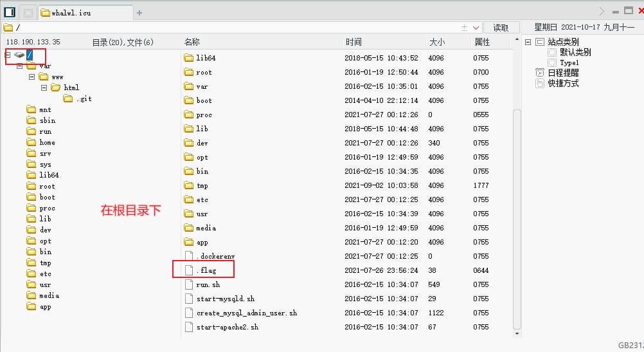
Task: Click the dev folder icon in tree
Action: click(31, 230)
